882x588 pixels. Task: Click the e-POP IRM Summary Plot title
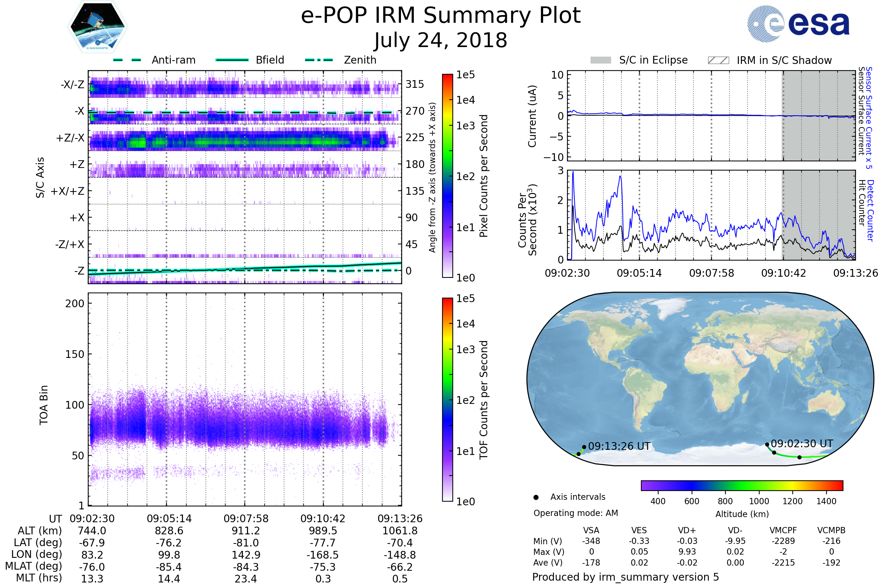(441, 16)
